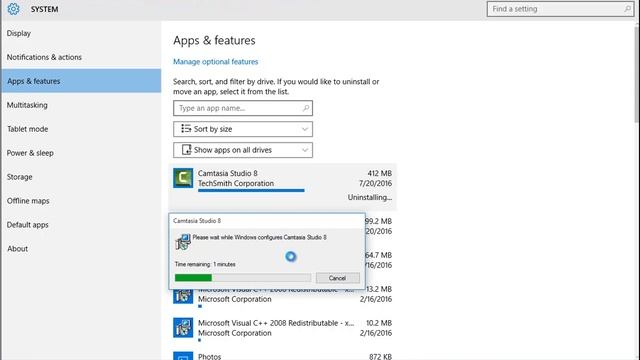This screenshot has width=640, height=360.
Task: Click the Please wait while Windows configures message
Action: 259,237
